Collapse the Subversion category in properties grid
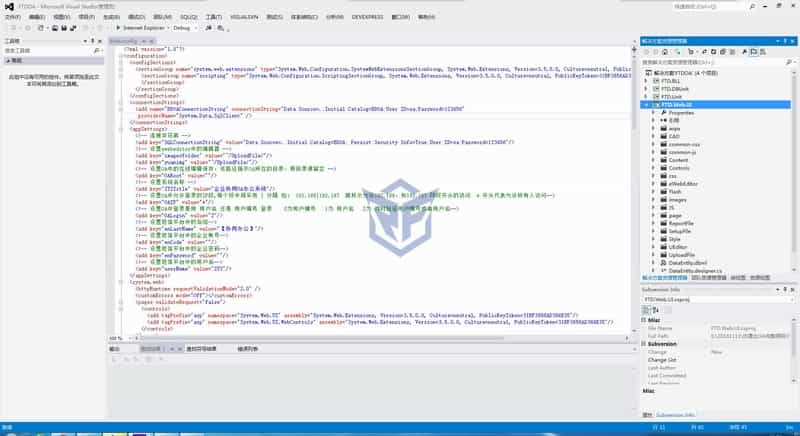Image resolution: width=800 pixels, height=436 pixels. click(x=645, y=343)
